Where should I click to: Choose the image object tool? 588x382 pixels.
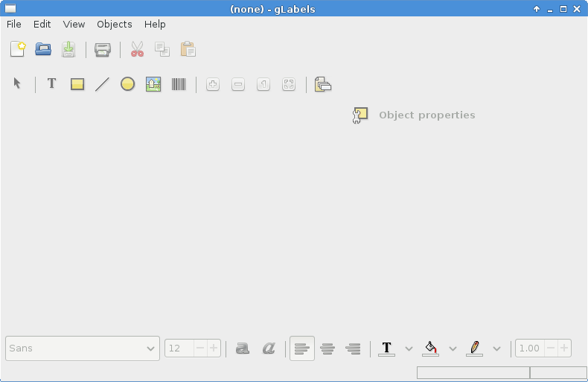pos(153,83)
